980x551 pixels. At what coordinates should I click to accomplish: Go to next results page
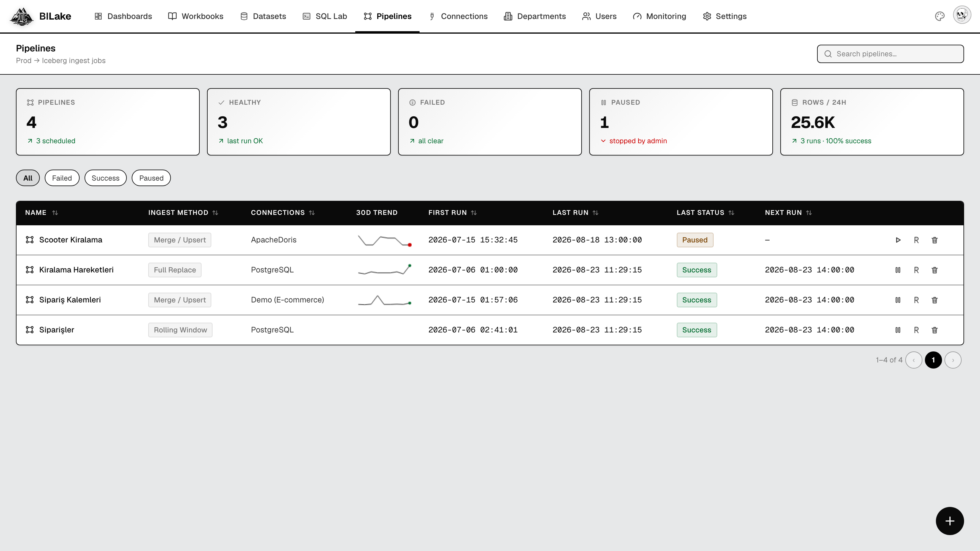953,360
